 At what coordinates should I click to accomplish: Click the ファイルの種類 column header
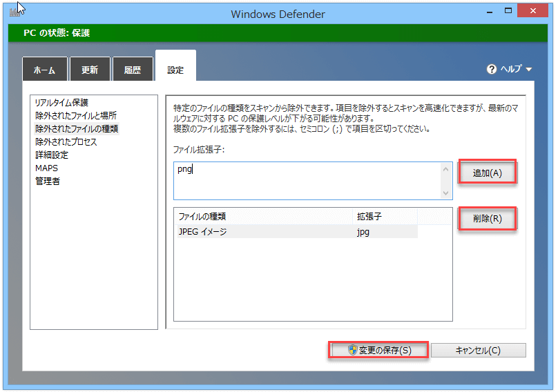263,216
